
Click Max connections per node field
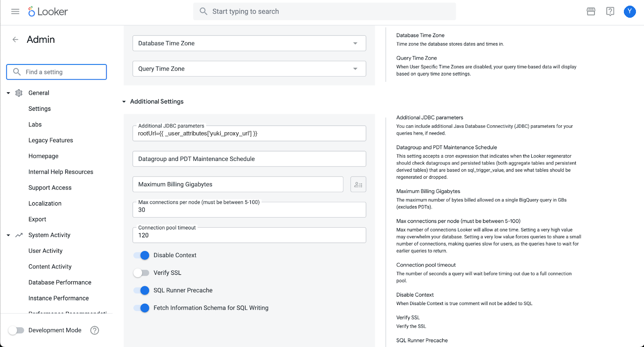tap(249, 210)
